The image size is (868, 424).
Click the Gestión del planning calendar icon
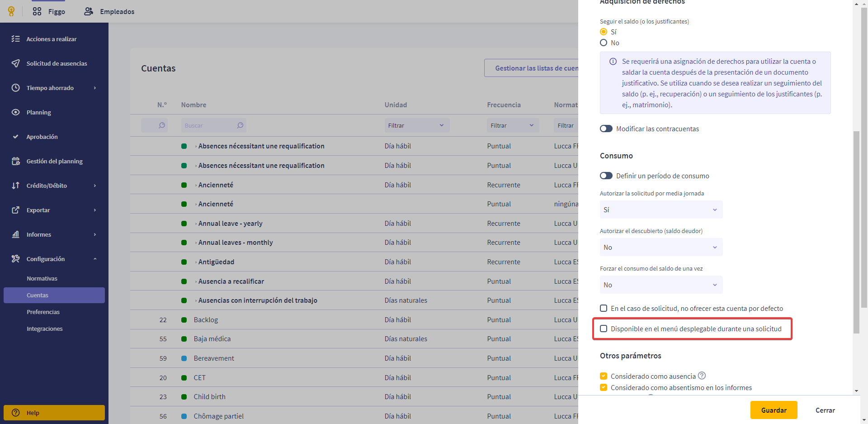pyautogui.click(x=16, y=161)
